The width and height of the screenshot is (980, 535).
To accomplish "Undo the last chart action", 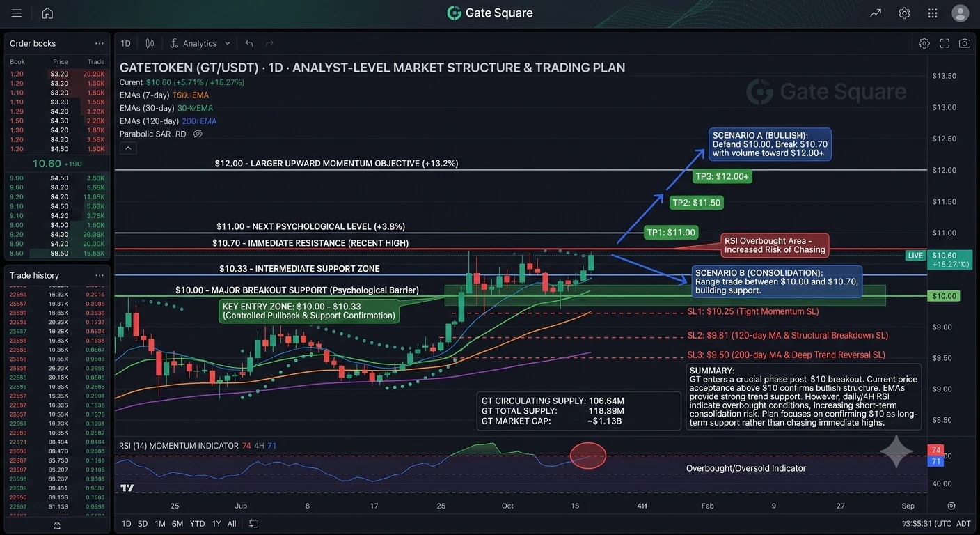I will 249,43.
